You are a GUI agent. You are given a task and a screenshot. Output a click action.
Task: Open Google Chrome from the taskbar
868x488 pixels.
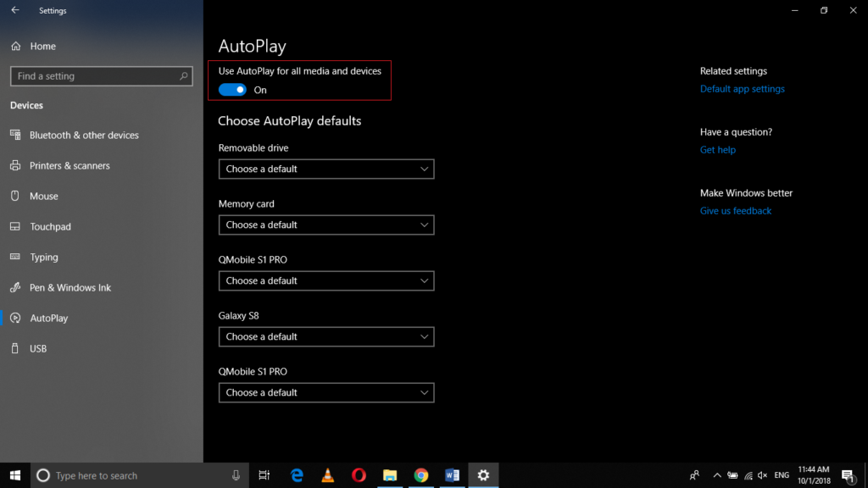click(420, 475)
